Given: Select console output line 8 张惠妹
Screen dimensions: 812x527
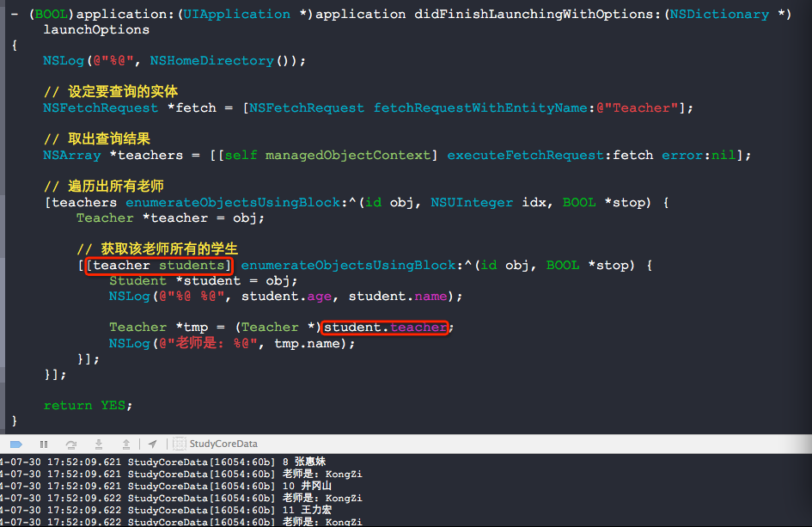Looking at the screenshot, I should pyautogui.click(x=163, y=462).
